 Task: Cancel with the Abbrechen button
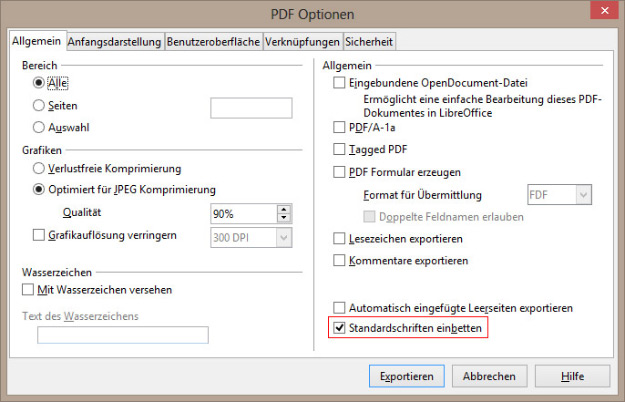(x=489, y=376)
